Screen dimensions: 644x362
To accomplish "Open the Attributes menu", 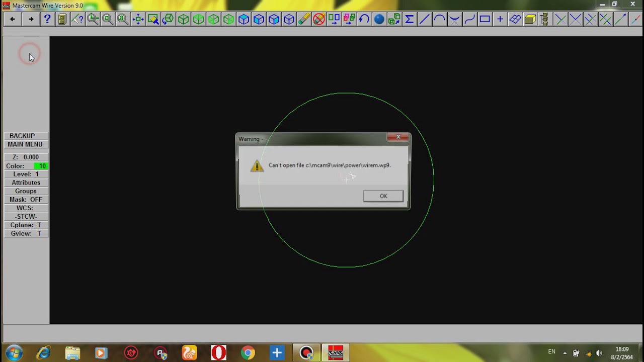I will pyautogui.click(x=26, y=183).
